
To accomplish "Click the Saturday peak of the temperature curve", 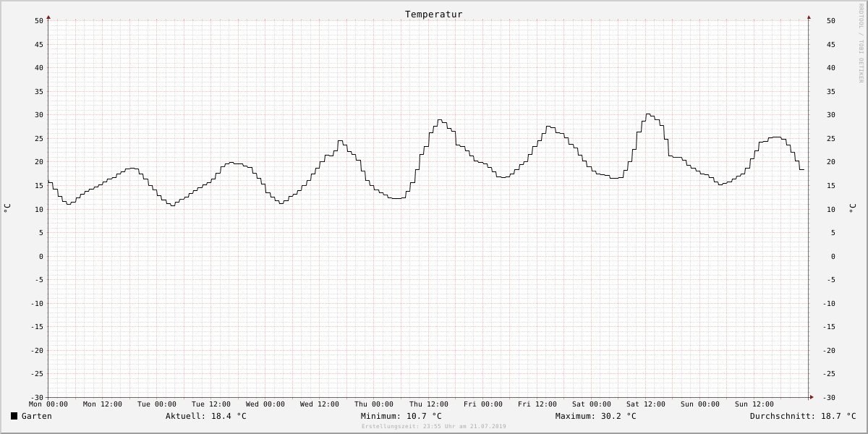I will pos(649,114).
